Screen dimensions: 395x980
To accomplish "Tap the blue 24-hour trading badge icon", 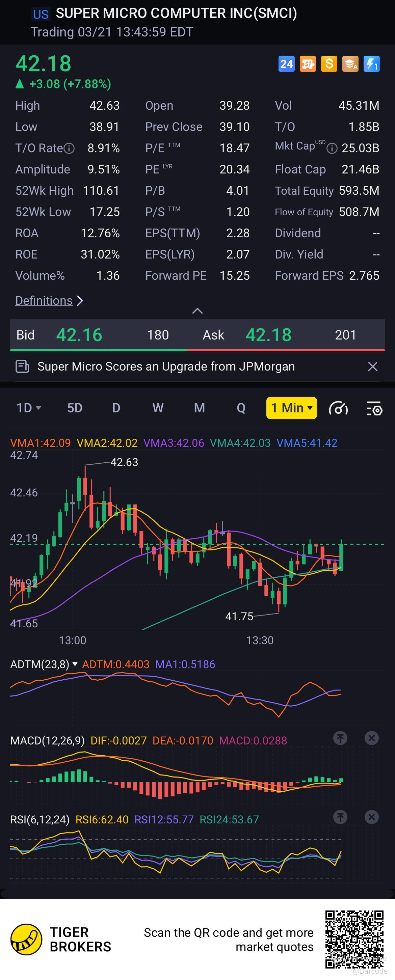I will point(287,64).
